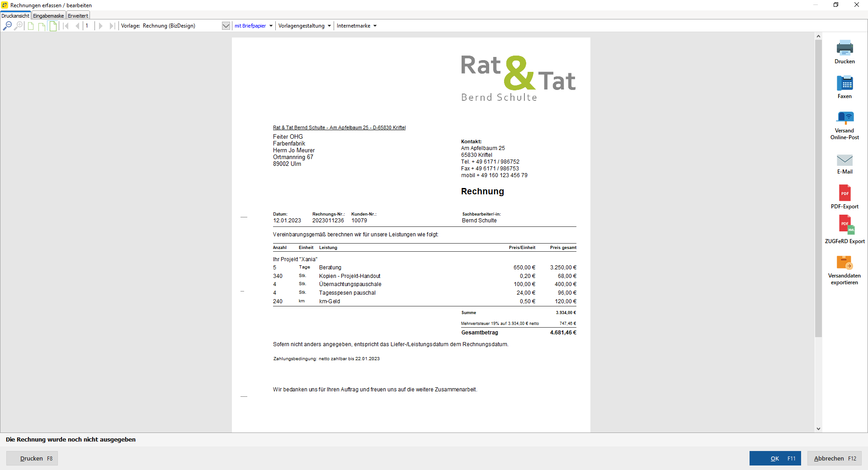Screen dimensions: 868x470
Task: Click the scrollbar down arrow
Action: [x=818, y=429]
